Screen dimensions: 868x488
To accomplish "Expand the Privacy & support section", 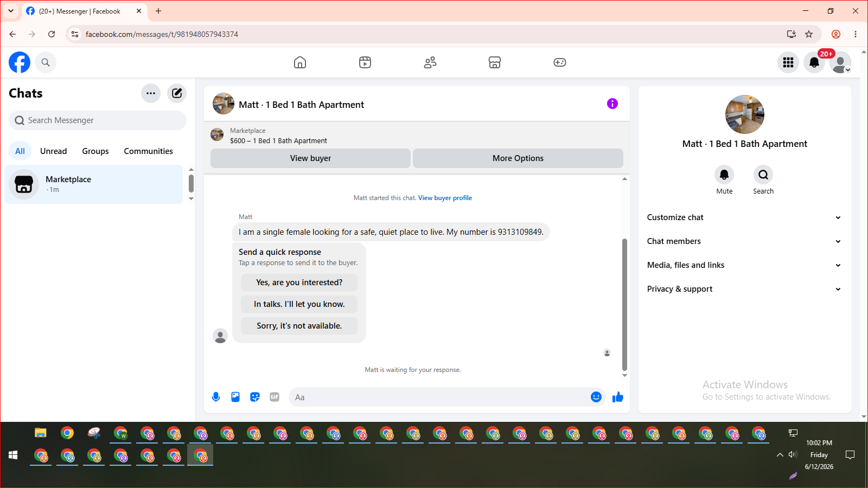I will [745, 289].
